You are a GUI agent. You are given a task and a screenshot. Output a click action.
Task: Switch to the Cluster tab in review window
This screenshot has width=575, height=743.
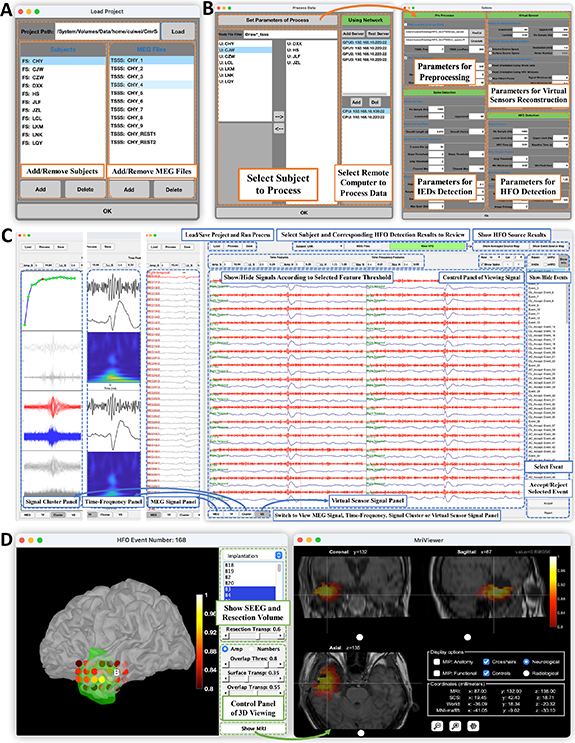[x=246, y=514]
